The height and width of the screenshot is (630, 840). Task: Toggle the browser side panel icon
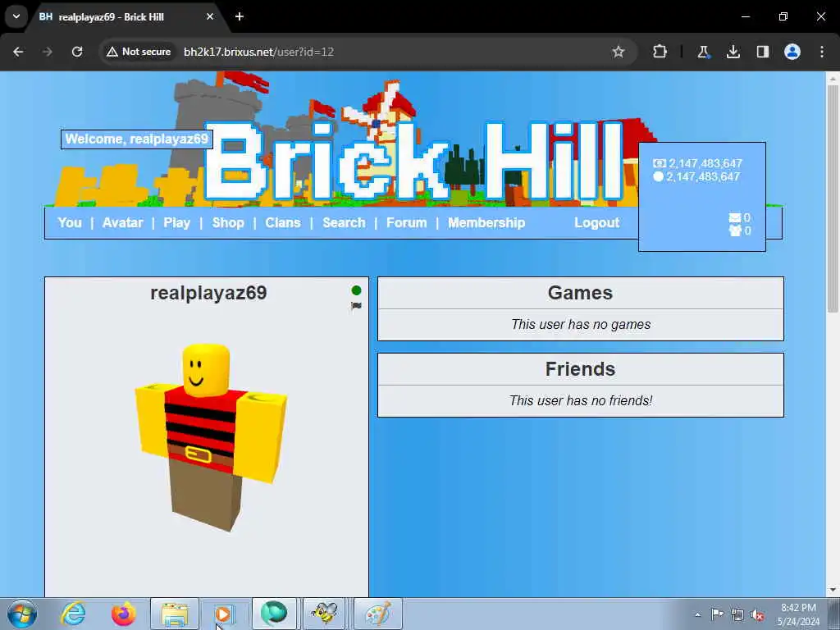click(x=763, y=52)
